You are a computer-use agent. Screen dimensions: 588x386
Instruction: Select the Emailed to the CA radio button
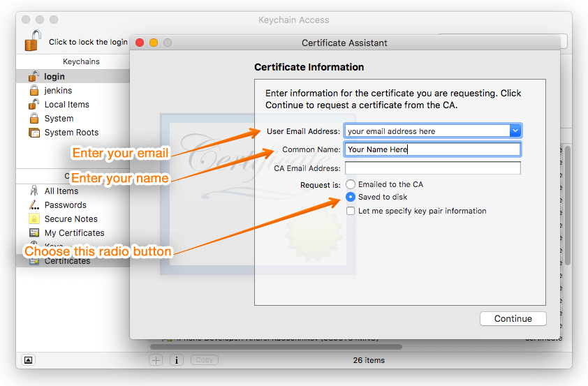point(351,184)
